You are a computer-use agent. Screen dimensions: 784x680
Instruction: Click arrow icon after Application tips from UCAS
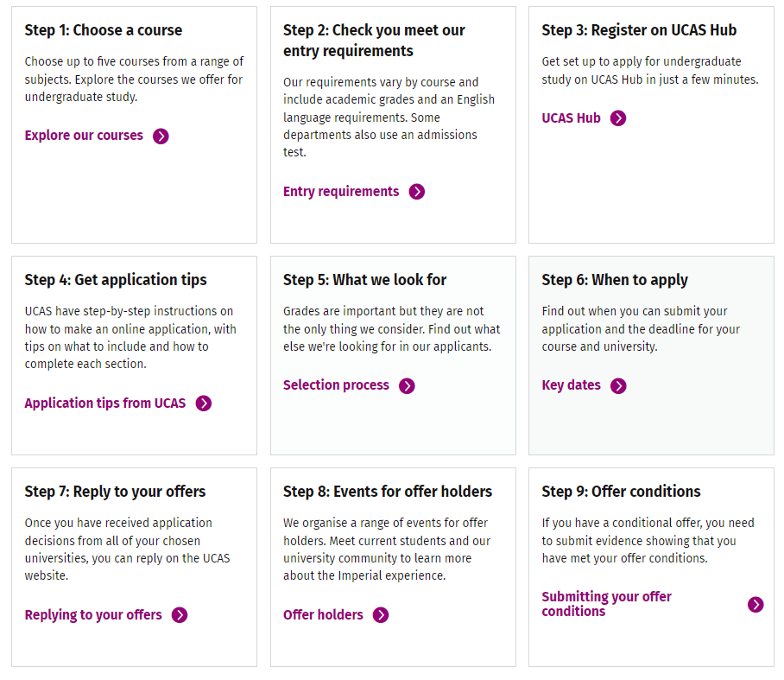coord(204,404)
